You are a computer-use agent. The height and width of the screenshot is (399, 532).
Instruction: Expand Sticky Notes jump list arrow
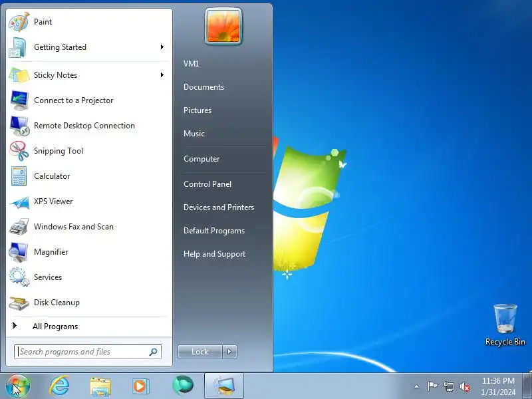click(x=162, y=74)
